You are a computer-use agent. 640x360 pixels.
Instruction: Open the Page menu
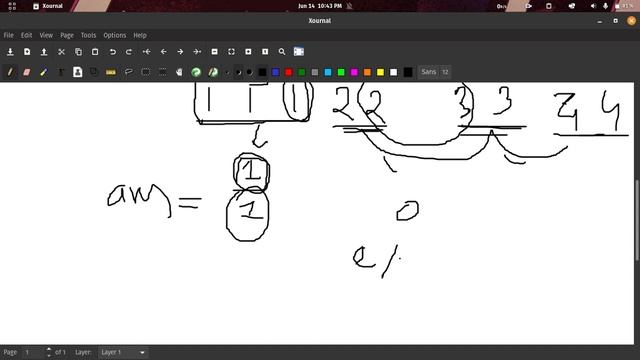tap(67, 36)
